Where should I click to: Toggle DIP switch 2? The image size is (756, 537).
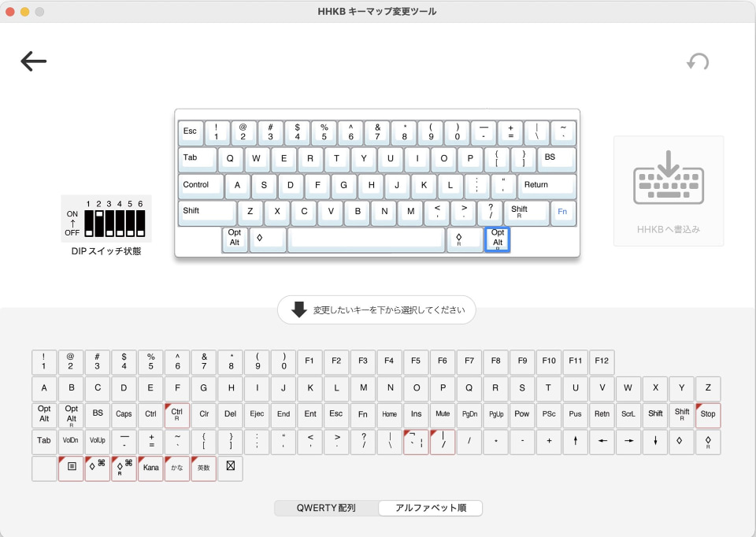99,223
